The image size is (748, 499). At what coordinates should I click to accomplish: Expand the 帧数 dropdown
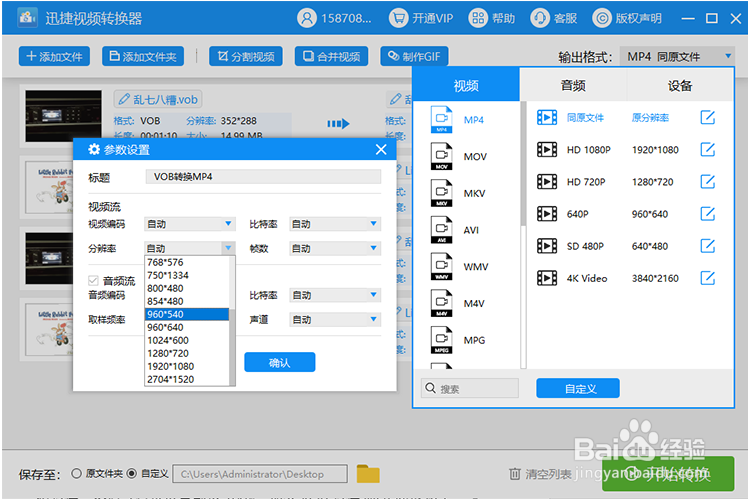(x=374, y=248)
